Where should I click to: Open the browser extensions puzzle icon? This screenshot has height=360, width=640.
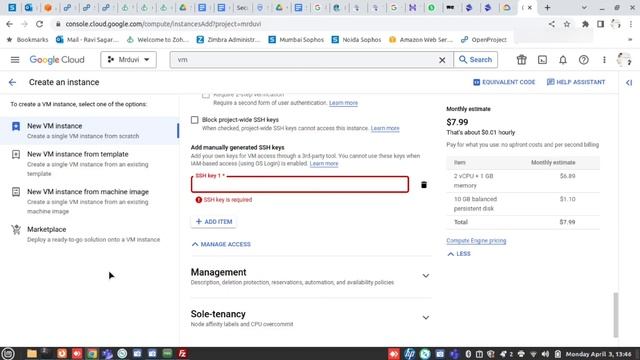pyautogui.click(x=585, y=24)
